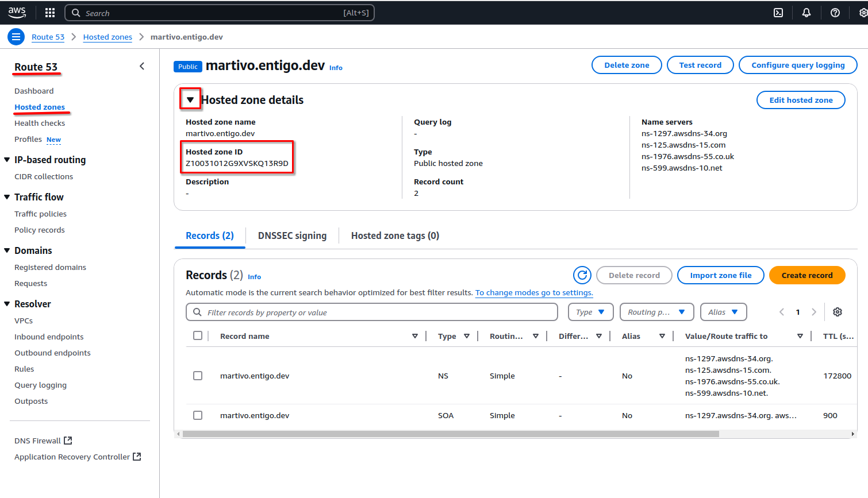Open the notifications bell
The height and width of the screenshot is (498, 868).
[x=806, y=13]
